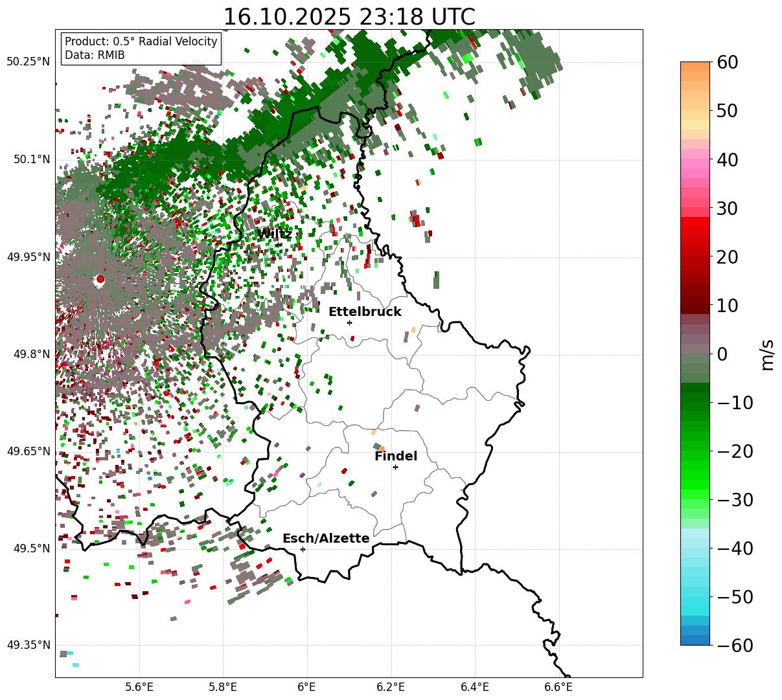
Task: Click the 50 tick label on colorbar
Action: coord(727,111)
